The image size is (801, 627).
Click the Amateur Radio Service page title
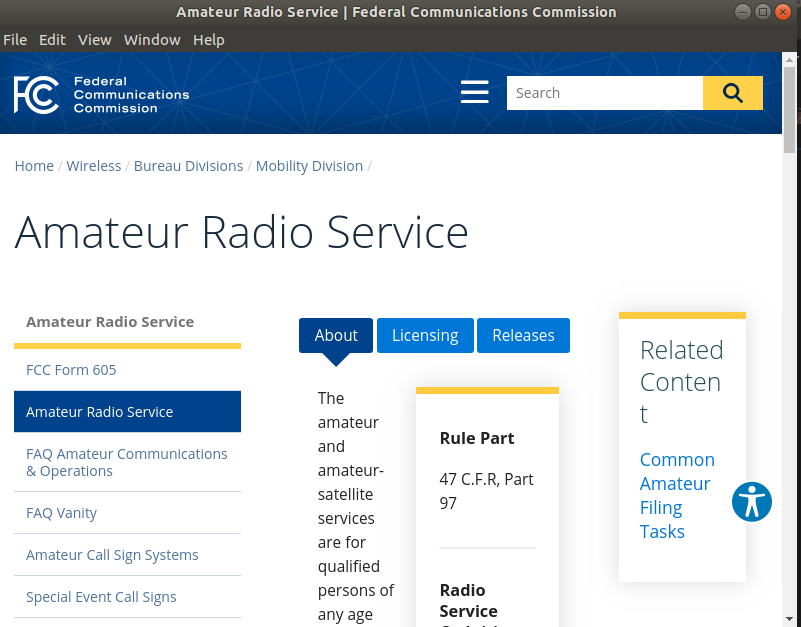click(x=241, y=233)
